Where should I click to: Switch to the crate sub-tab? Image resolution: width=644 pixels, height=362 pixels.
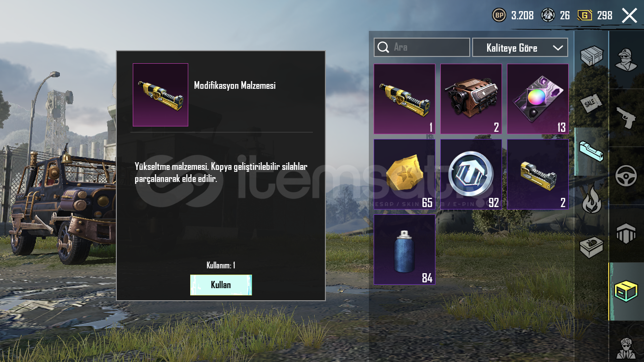[591, 56]
